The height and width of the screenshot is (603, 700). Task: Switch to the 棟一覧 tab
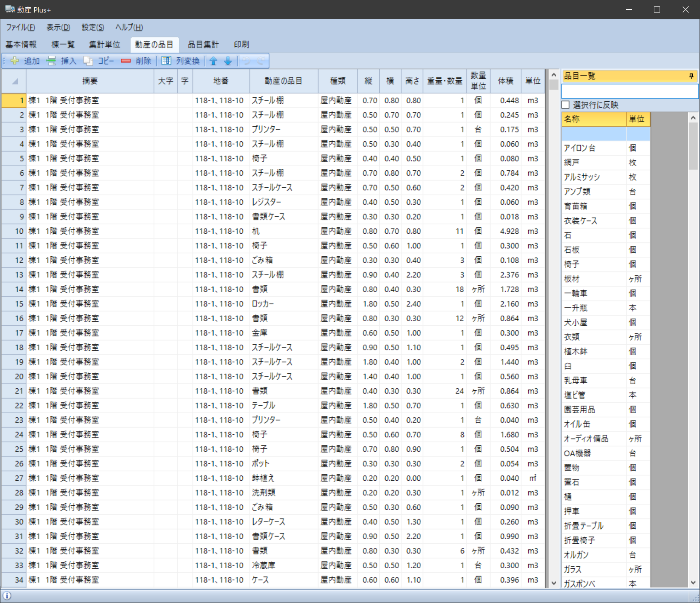click(x=63, y=44)
